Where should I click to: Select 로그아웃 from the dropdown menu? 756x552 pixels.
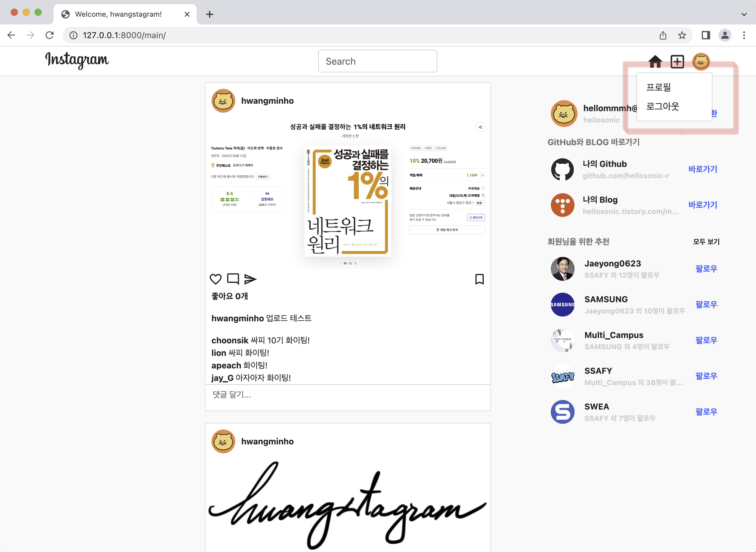[662, 106]
